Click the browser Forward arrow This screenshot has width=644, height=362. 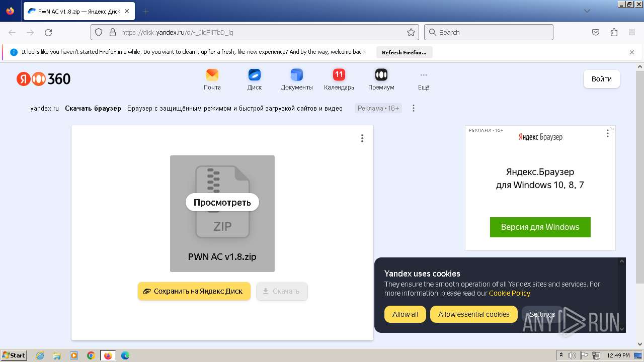click(x=30, y=32)
